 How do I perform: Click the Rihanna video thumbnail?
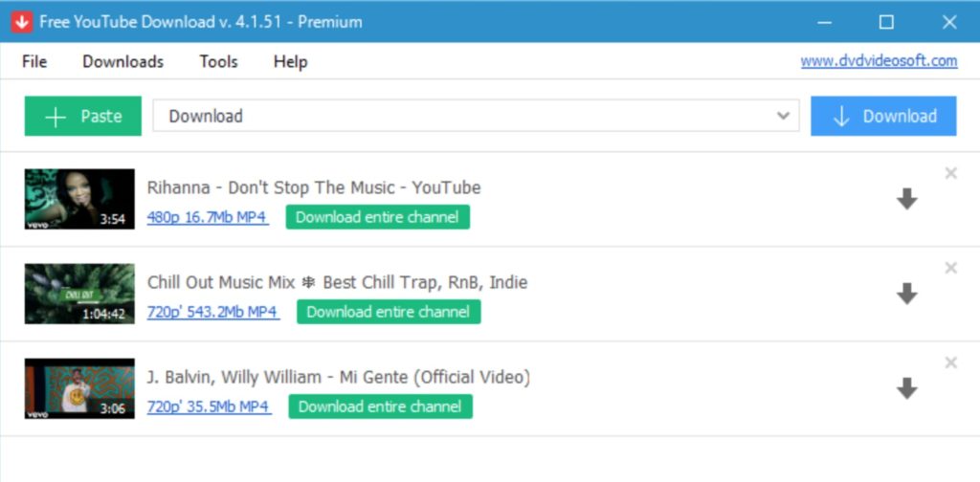tap(79, 199)
